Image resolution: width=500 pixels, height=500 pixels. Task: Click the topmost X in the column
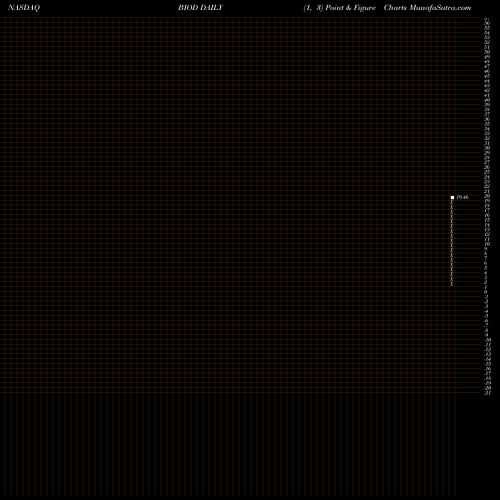(452, 202)
